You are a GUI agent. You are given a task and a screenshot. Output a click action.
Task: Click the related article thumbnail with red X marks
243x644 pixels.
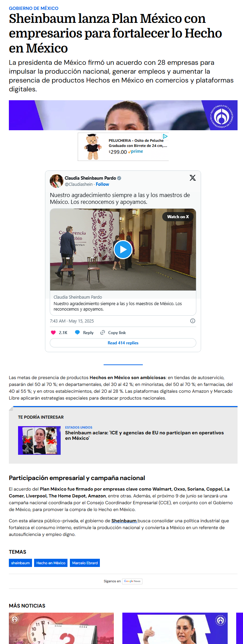click(39, 440)
